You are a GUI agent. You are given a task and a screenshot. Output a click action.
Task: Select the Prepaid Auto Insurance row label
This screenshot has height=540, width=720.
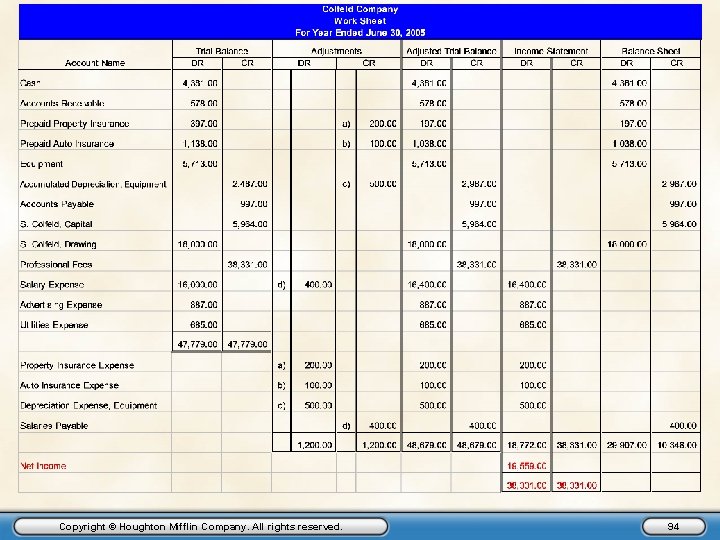point(67,144)
